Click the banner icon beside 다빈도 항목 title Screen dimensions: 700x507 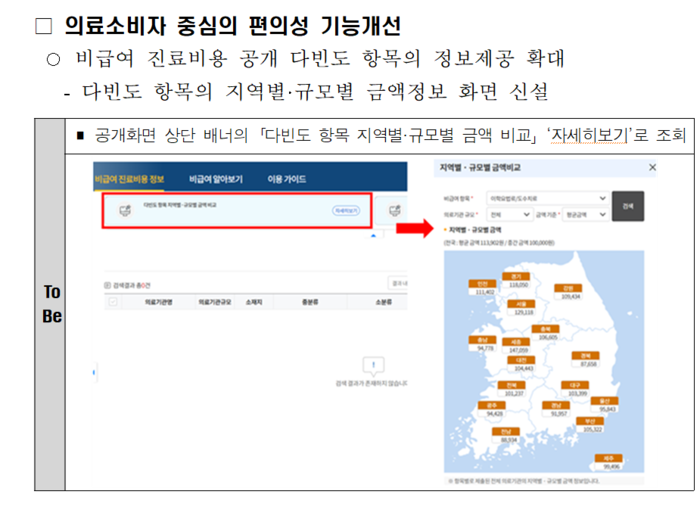point(125,210)
